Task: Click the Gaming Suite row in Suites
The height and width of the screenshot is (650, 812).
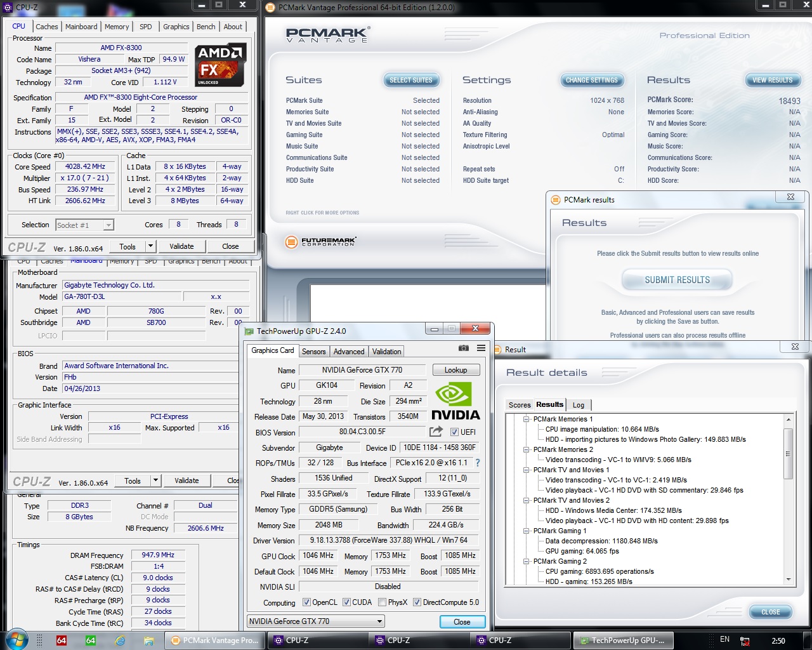Action: (363, 135)
